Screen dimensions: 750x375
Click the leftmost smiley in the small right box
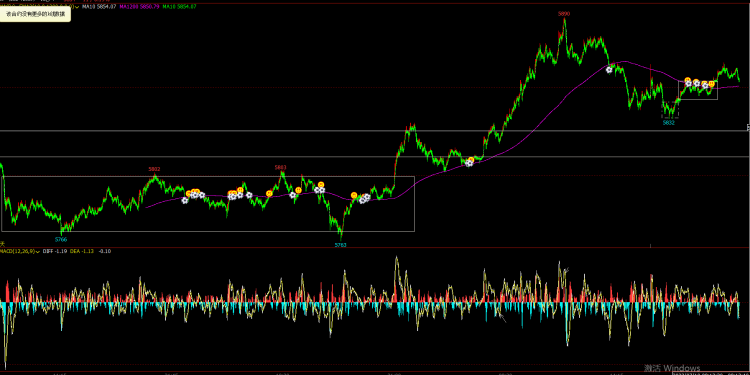coord(687,80)
